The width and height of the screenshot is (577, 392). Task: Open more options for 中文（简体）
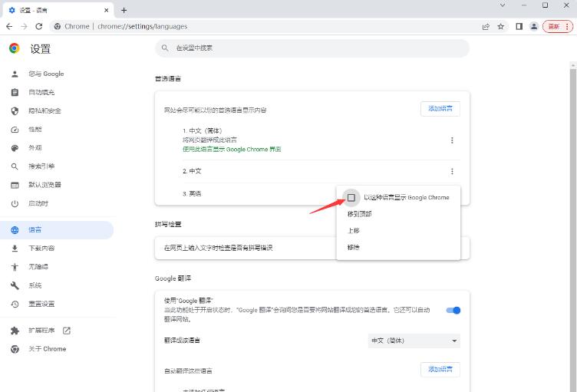point(452,140)
